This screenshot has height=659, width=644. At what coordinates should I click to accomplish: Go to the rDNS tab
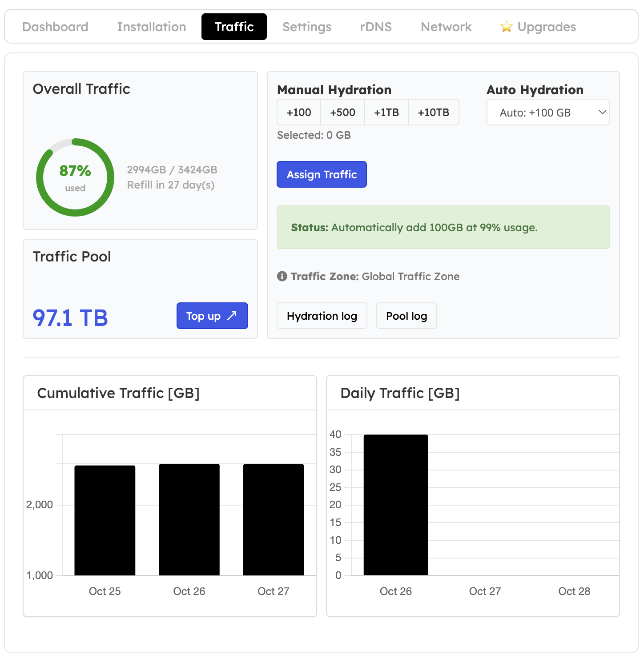375,27
